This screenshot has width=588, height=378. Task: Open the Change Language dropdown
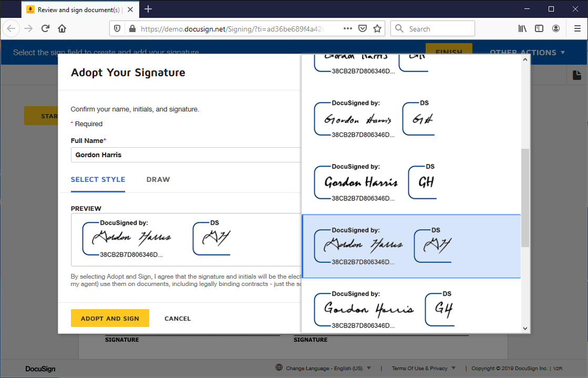(x=328, y=368)
